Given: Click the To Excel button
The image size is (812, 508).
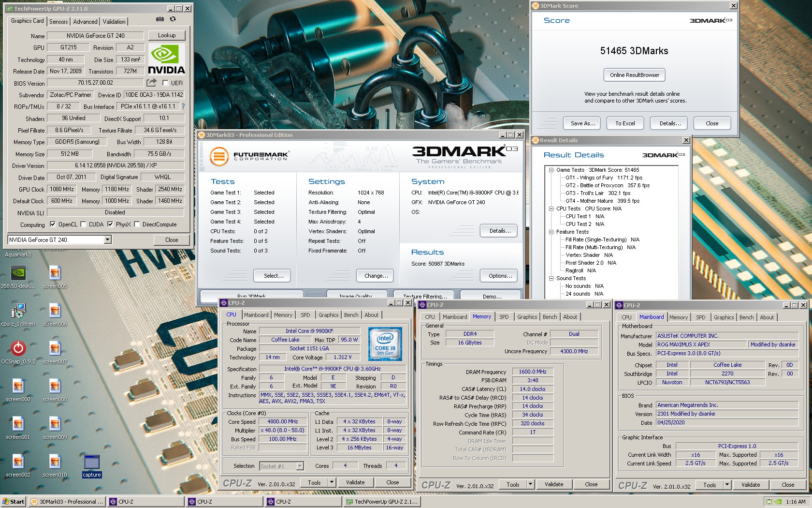Looking at the screenshot, I should (x=625, y=123).
